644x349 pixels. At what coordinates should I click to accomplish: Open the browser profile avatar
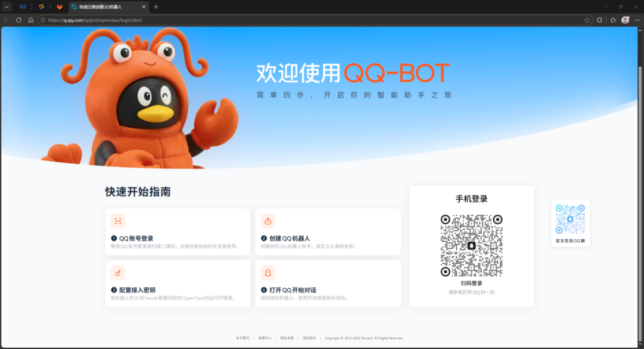coord(626,20)
